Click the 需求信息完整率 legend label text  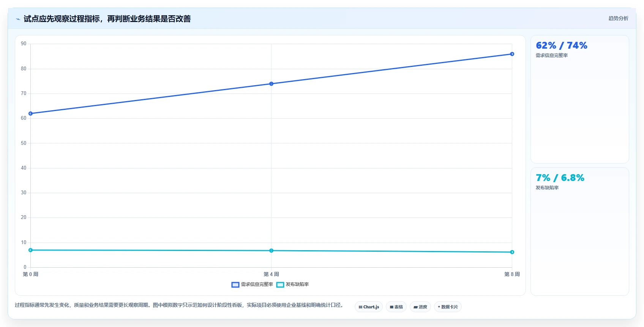click(257, 284)
